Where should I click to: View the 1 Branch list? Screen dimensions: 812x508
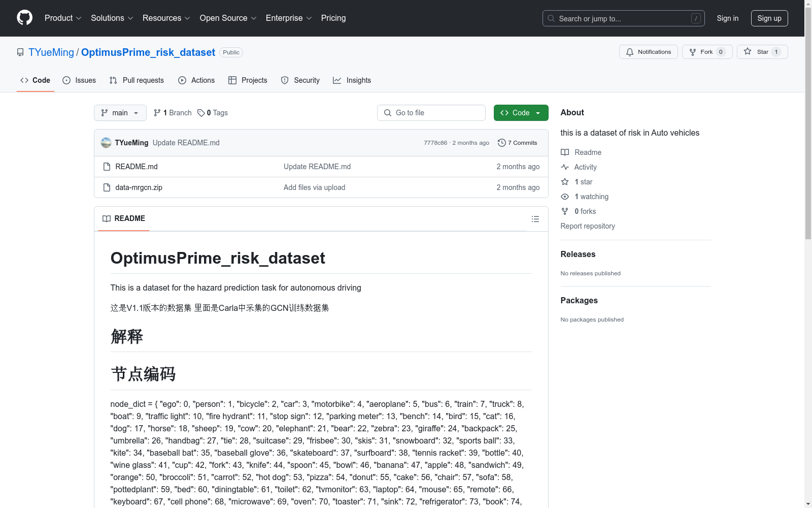[173, 113]
